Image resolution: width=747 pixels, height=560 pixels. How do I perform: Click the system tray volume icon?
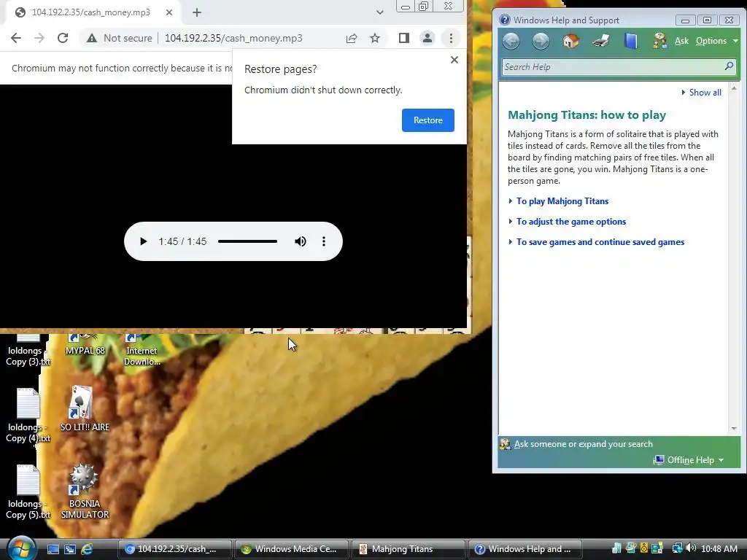tap(692, 548)
